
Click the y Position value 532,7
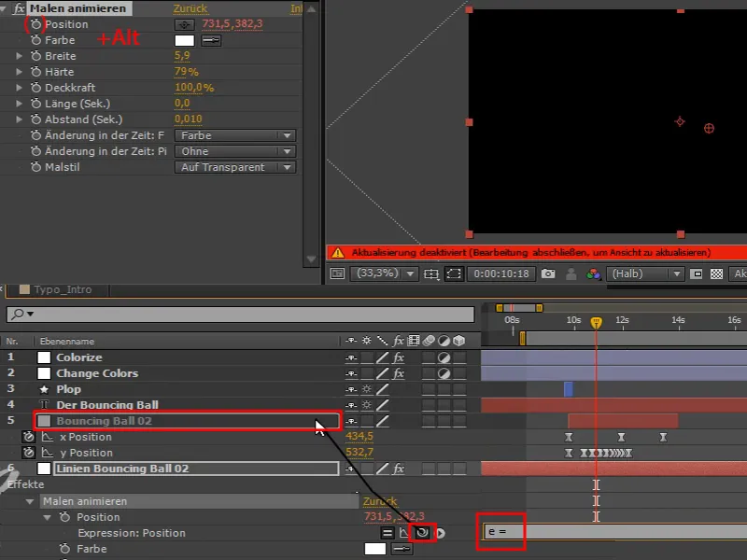pyautogui.click(x=359, y=453)
